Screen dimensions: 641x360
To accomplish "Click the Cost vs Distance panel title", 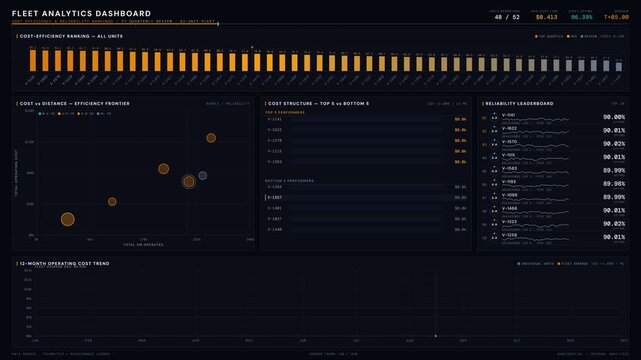I will (74, 103).
